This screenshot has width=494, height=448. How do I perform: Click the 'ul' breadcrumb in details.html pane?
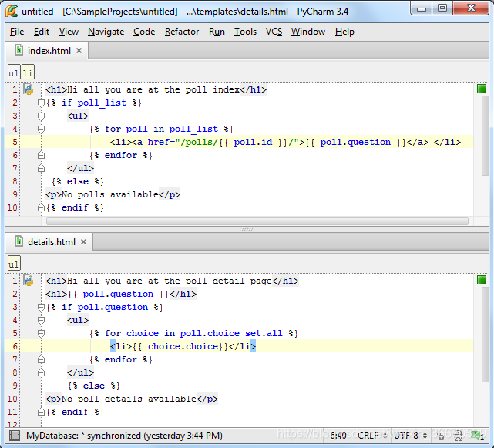14,264
